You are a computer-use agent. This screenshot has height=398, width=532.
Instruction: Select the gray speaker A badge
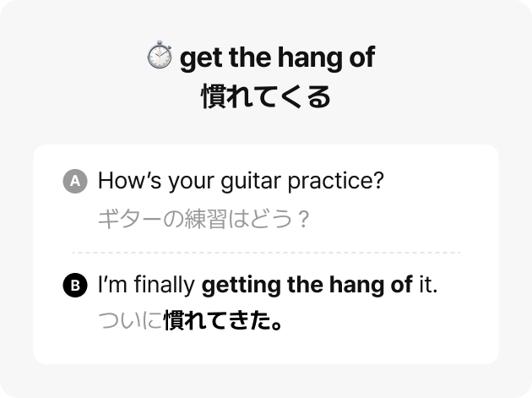(75, 181)
